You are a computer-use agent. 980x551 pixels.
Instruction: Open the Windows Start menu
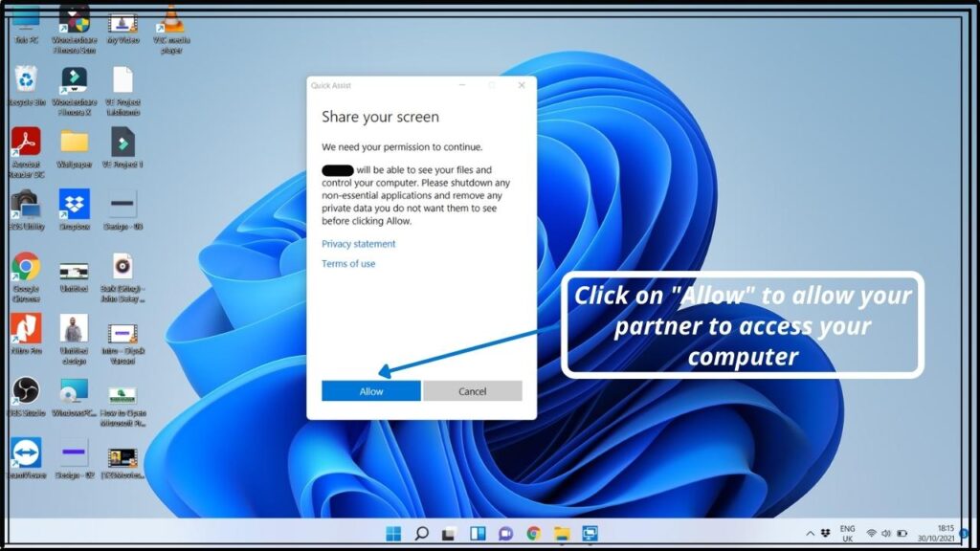[393, 534]
